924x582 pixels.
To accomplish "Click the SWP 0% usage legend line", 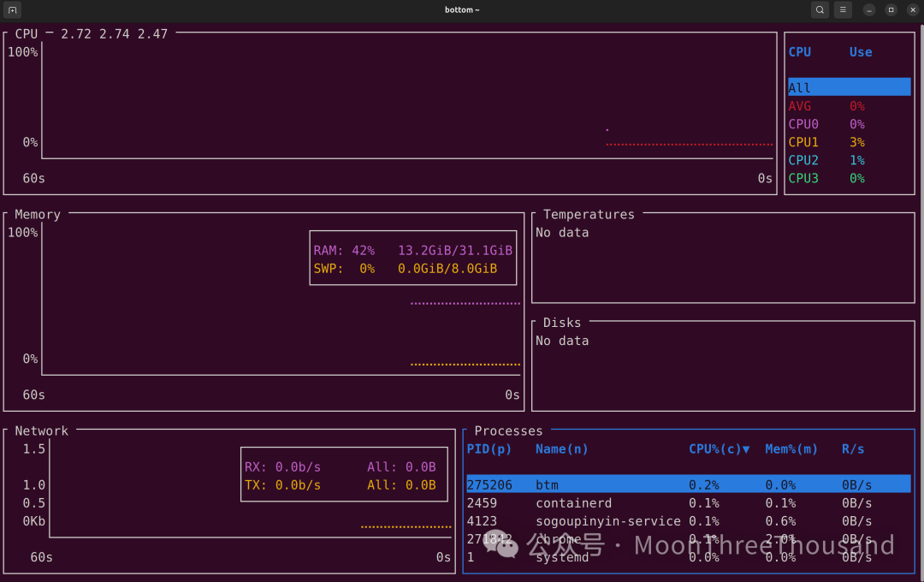I will point(406,268).
